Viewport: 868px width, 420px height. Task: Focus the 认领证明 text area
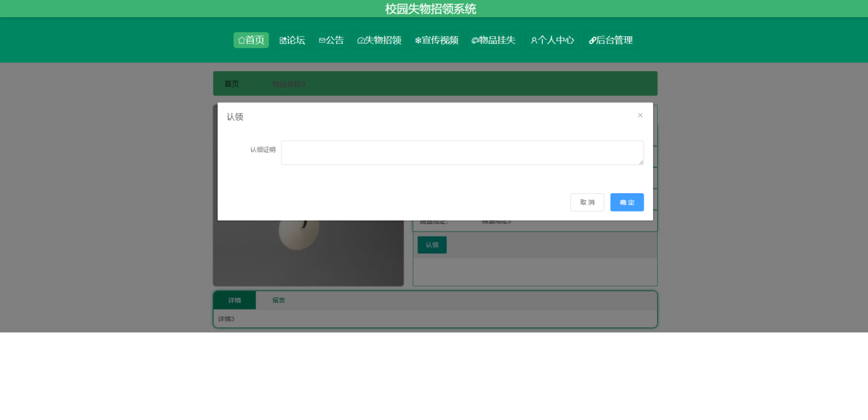coord(462,153)
